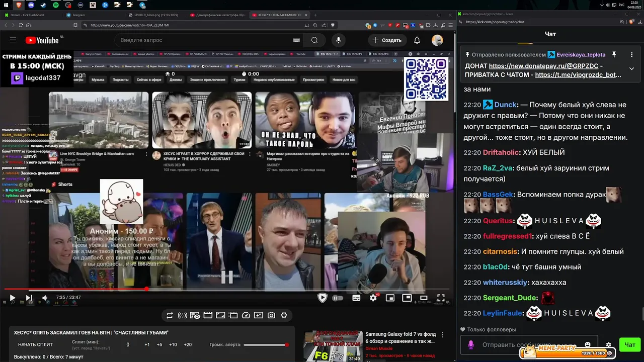The height and width of the screenshot is (362, 644).
Task: Take a screenshot with the camera icon
Action: 271,315
